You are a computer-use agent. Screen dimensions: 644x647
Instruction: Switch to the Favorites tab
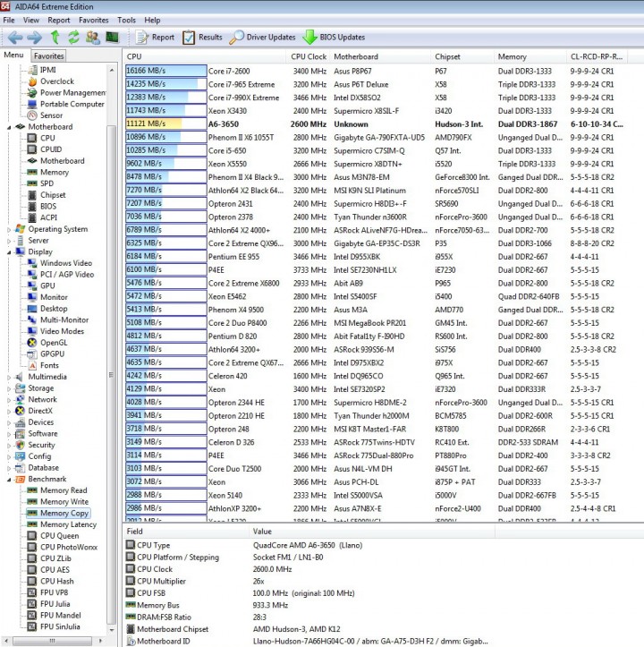point(48,55)
